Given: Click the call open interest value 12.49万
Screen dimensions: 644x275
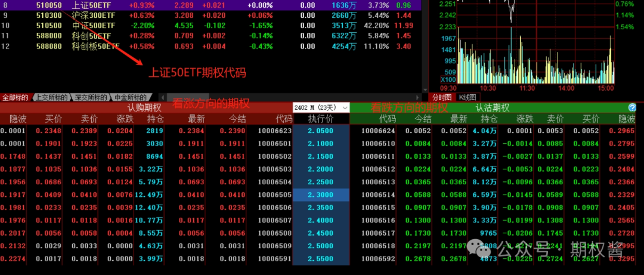Looking at the screenshot, I should pos(148,195).
